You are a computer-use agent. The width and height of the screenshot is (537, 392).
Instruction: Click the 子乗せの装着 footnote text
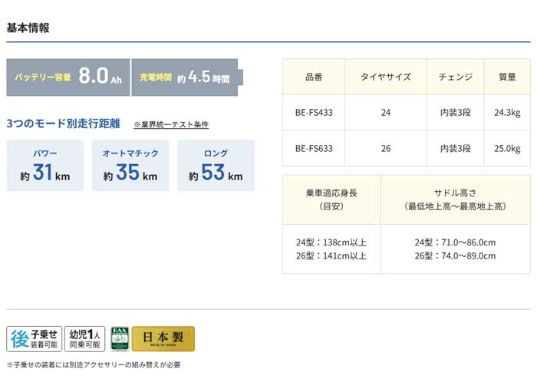tap(94, 365)
